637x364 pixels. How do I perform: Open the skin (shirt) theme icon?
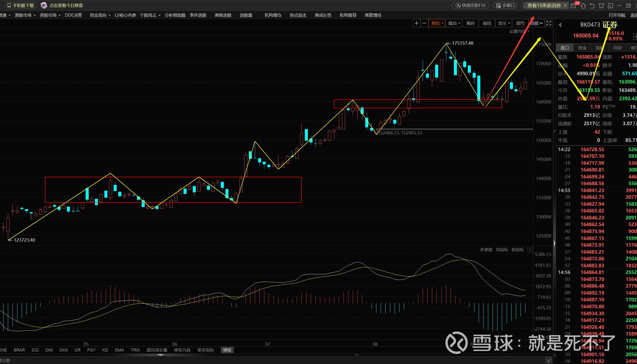[x=602, y=6]
